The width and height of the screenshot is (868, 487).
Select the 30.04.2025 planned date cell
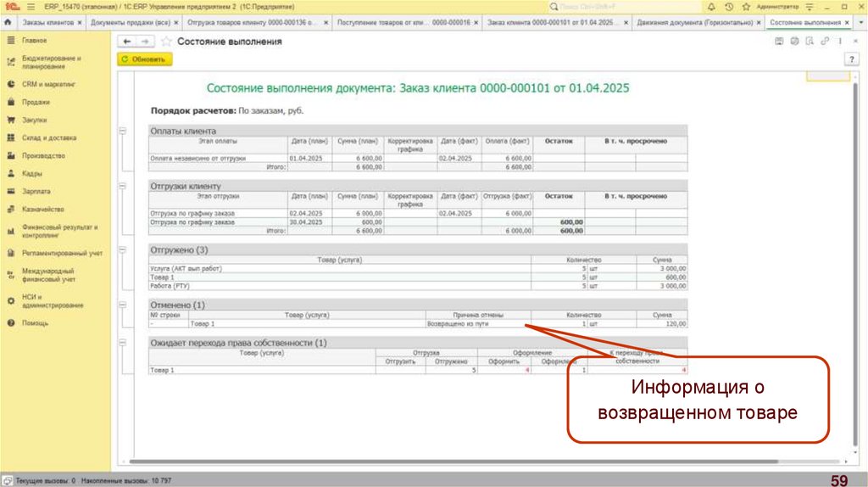pyautogui.click(x=310, y=222)
